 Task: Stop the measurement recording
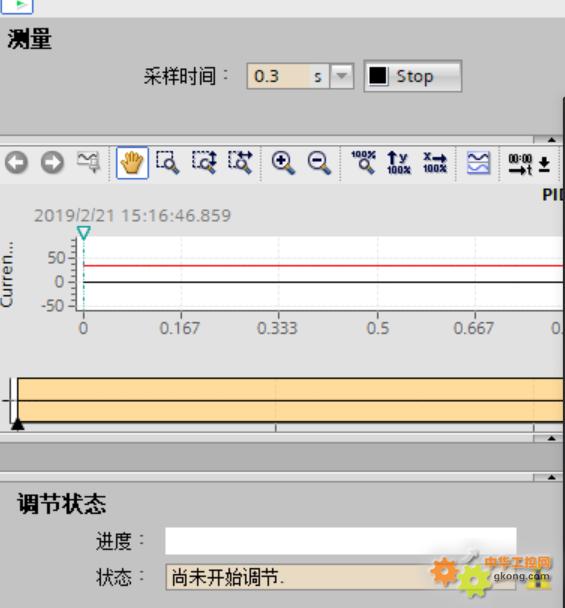(x=413, y=76)
